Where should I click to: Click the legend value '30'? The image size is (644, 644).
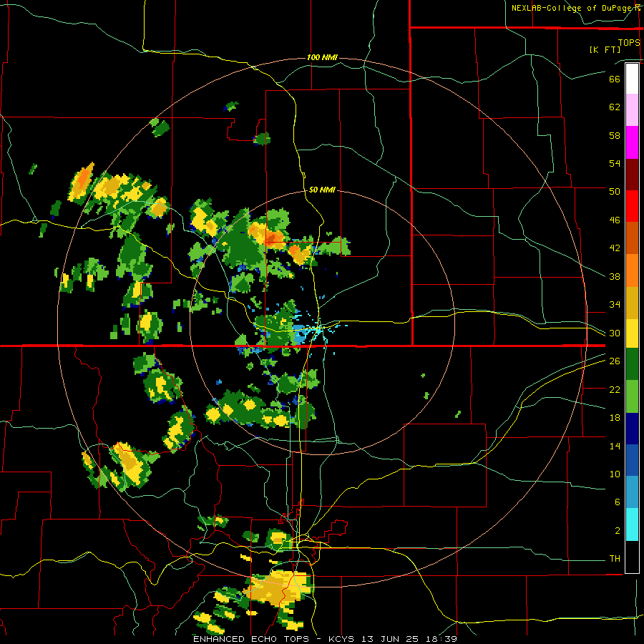[x=615, y=333]
